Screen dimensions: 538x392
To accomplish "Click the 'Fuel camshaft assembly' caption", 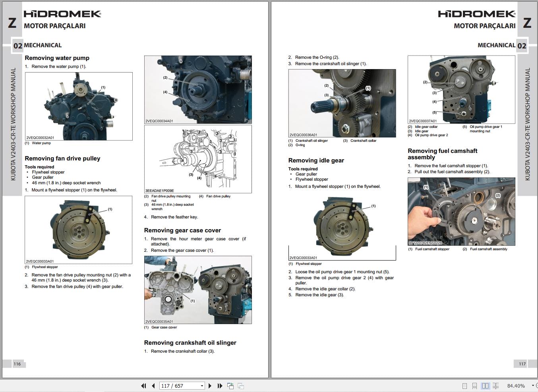I will click(489, 249).
